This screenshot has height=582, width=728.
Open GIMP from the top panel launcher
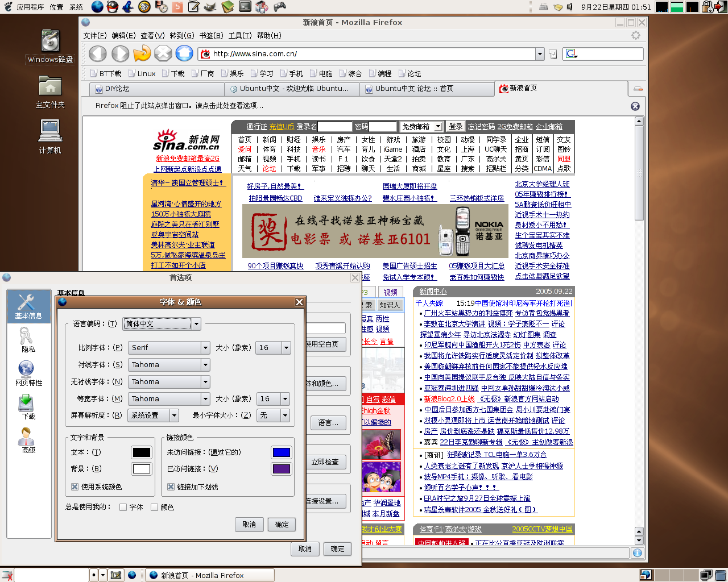tap(210, 7)
